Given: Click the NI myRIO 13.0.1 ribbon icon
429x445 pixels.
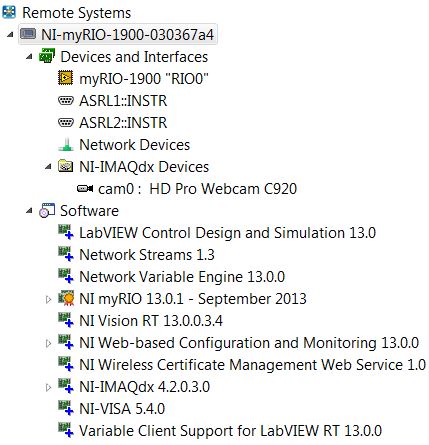Looking at the screenshot, I should tap(66, 298).
